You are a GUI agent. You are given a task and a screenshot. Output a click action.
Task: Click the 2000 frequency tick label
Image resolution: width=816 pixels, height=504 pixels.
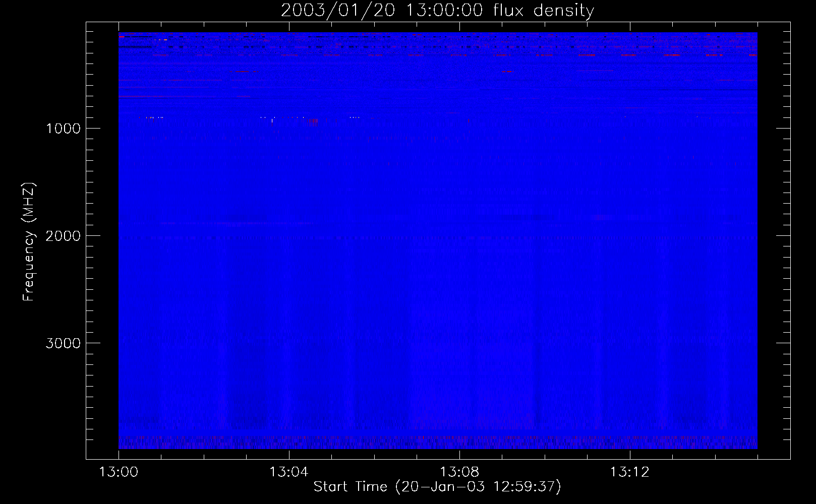pyautogui.click(x=63, y=235)
